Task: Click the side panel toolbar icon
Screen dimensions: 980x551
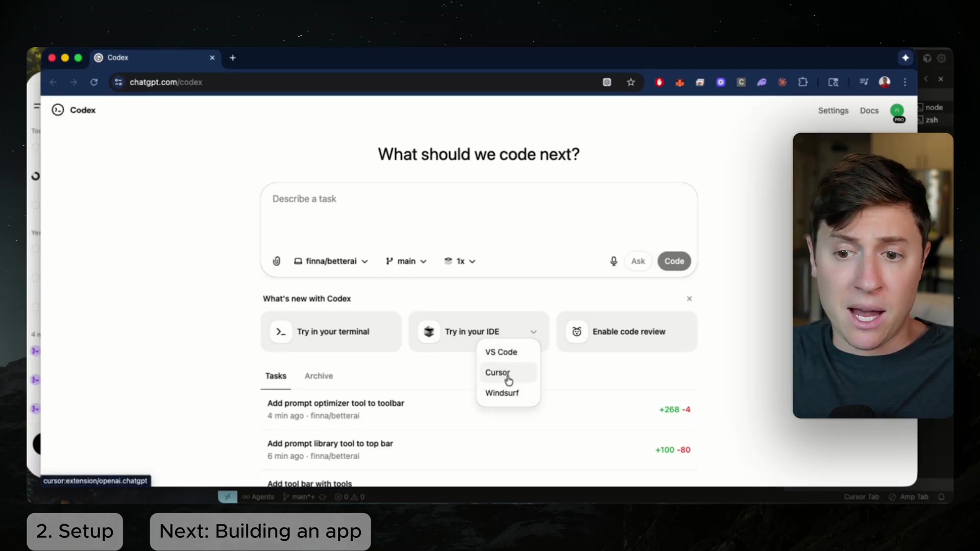Action: [x=834, y=82]
